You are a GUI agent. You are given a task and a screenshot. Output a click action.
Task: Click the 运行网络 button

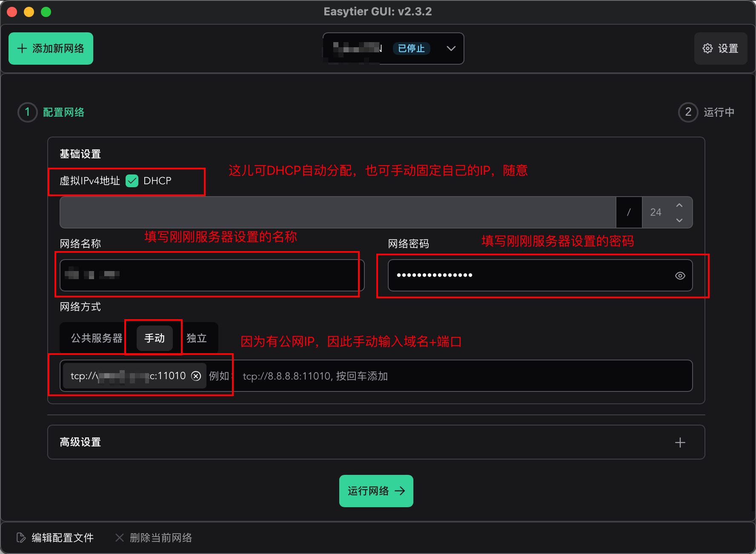(x=376, y=491)
